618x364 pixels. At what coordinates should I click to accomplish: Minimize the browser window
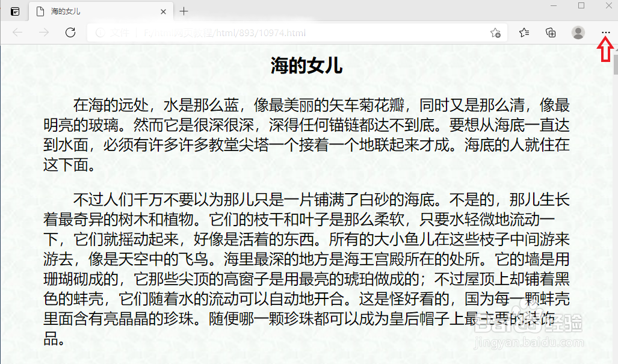(554, 5)
